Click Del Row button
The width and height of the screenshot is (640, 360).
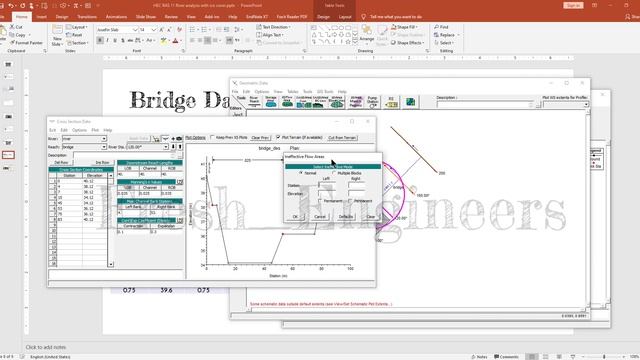(x=61, y=162)
